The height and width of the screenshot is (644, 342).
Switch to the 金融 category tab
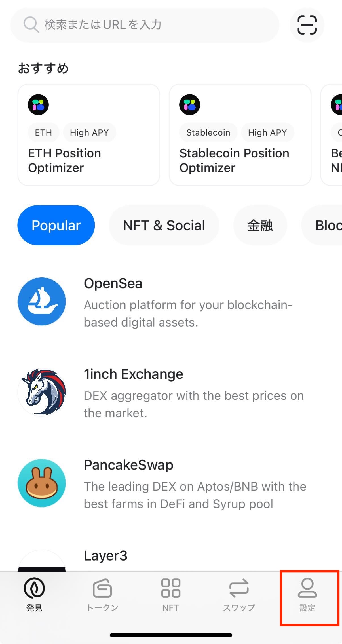coord(260,225)
